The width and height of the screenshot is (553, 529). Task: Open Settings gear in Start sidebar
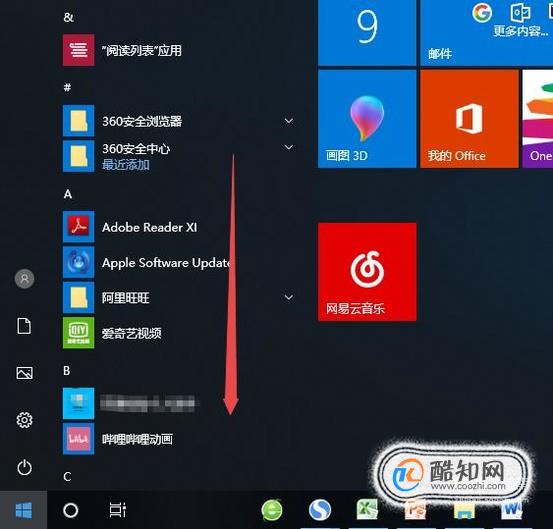click(24, 420)
